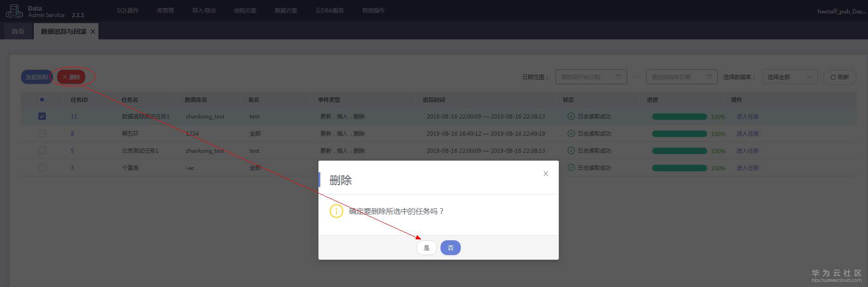Image resolution: width=868 pixels, height=287 pixels.
Task: Click the 进度 column header
Action: (x=653, y=100)
